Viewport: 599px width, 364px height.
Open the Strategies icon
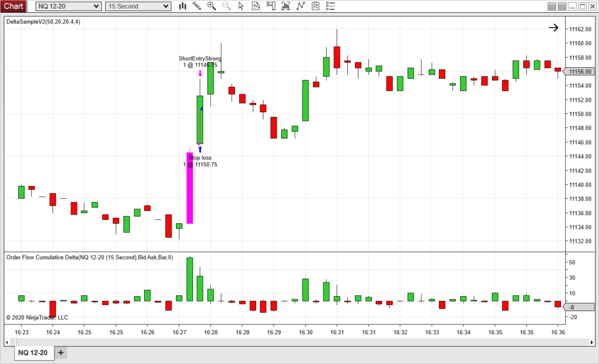click(x=315, y=6)
